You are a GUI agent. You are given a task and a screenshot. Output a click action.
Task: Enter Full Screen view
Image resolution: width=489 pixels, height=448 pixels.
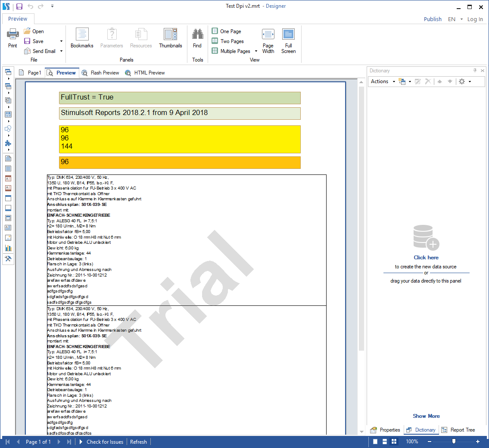pos(289,41)
